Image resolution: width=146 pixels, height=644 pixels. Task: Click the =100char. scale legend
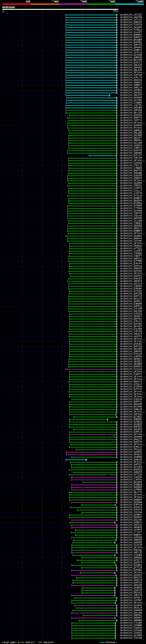pyautogui.click(x=108, y=642)
